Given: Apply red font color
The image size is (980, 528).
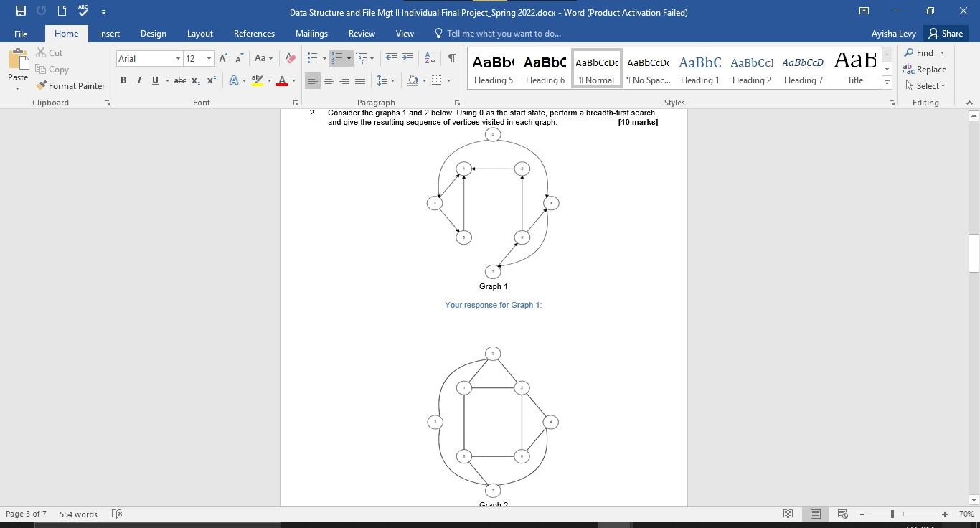Looking at the screenshot, I should click(282, 80).
